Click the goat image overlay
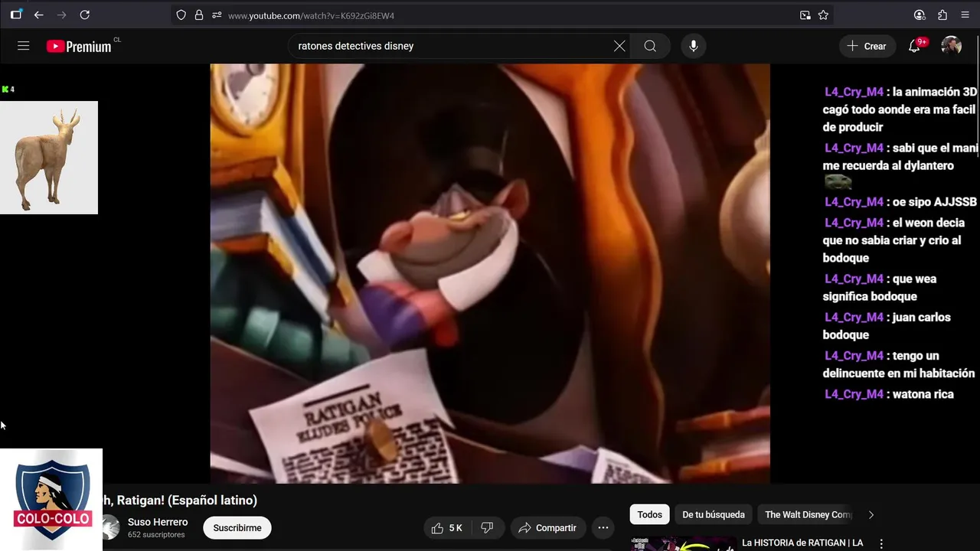Screen dimensions: 980x551 pyautogui.click(x=49, y=158)
